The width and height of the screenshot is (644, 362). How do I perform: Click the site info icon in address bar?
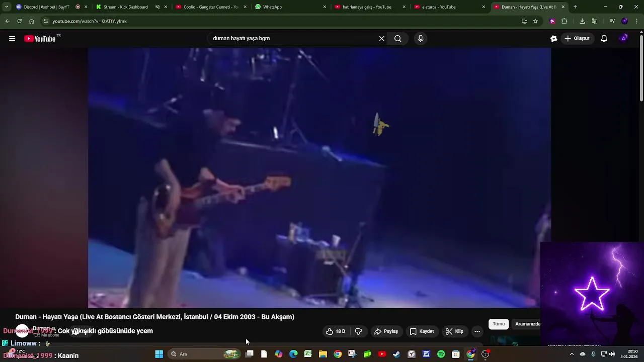tap(46, 21)
